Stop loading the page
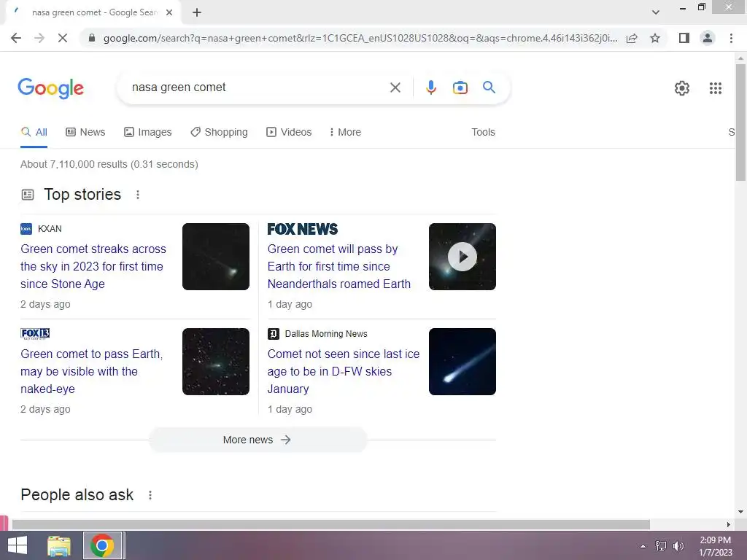747x560 pixels. pos(63,38)
